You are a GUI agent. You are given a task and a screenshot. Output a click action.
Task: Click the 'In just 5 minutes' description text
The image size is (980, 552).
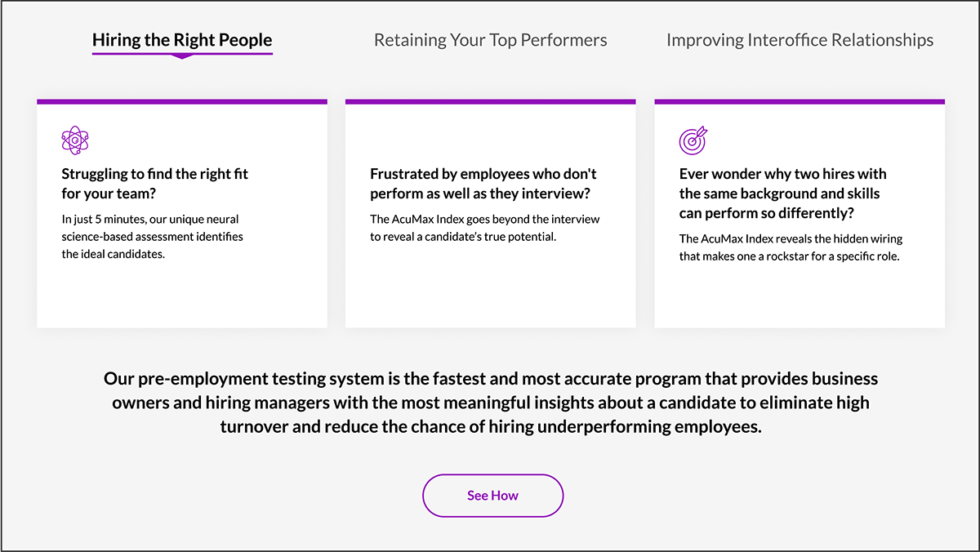(x=153, y=237)
